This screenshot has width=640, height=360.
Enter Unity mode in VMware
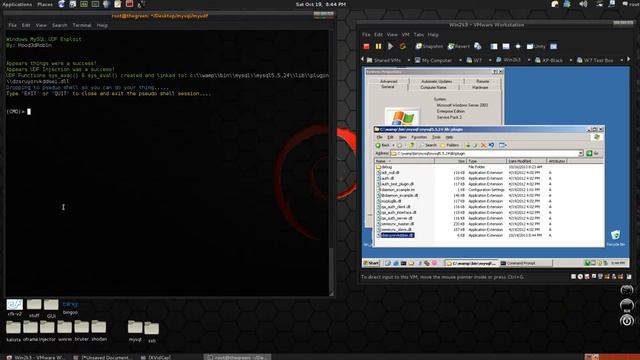(536, 47)
